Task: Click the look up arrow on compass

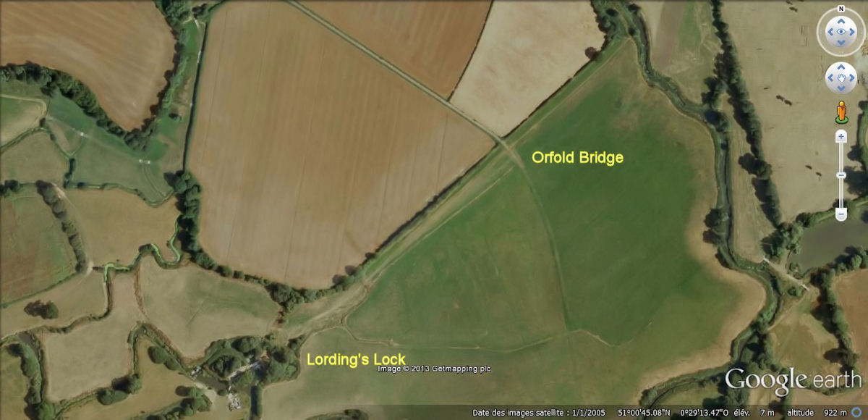Action: click(841, 20)
